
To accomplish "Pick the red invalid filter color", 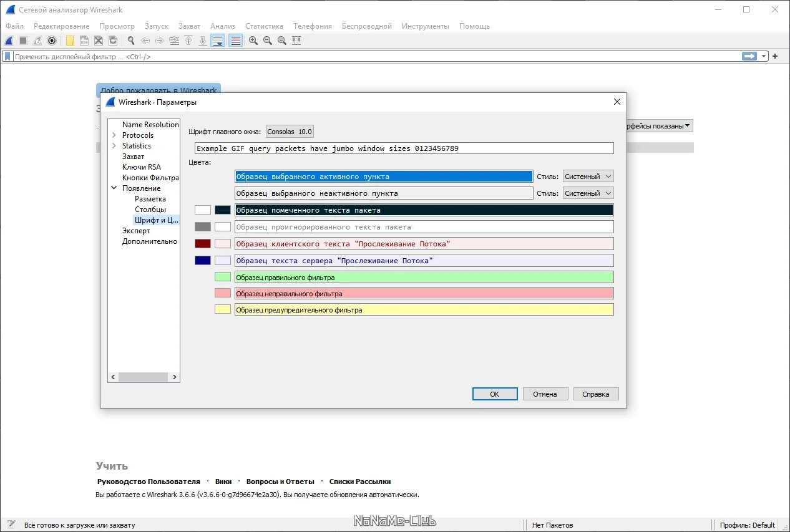I will [223, 293].
